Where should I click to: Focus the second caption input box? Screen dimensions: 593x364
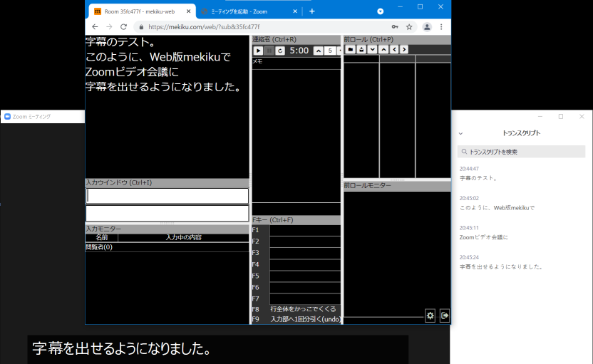pos(167,213)
